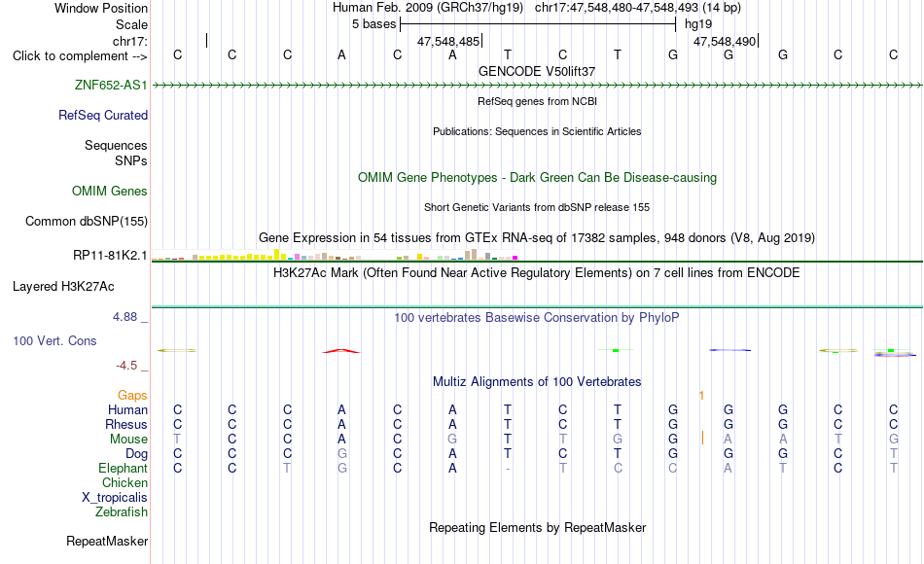Click the GTEx Gene Expression track title
The image size is (924, 564).
537,237
